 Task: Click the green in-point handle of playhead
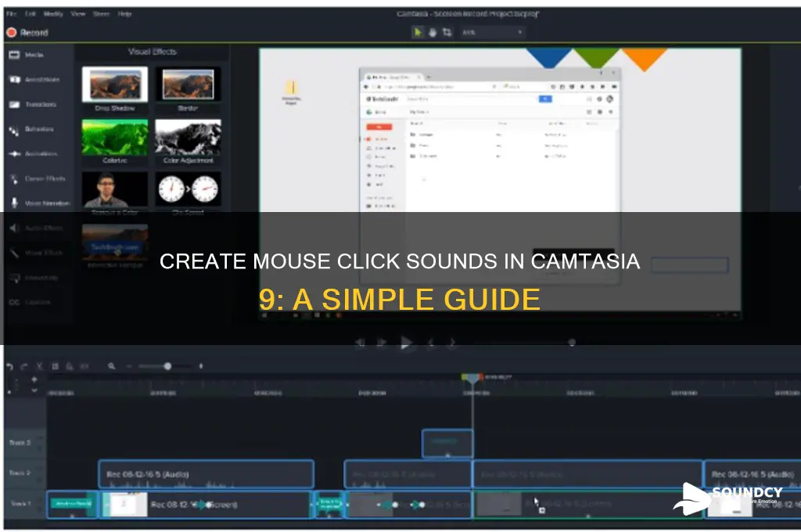pyautogui.click(x=464, y=377)
